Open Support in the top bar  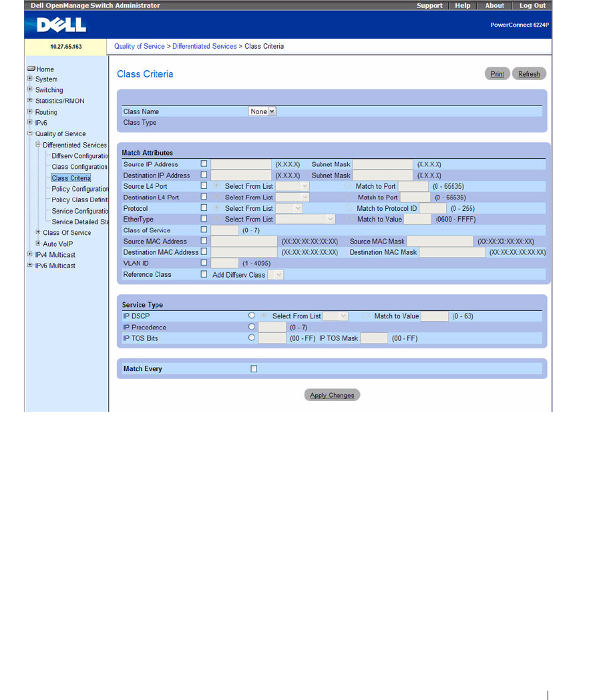[x=429, y=5]
